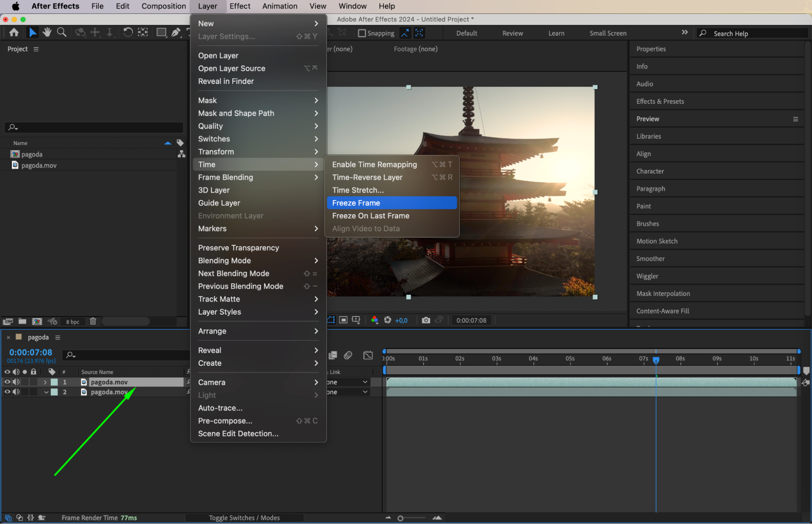Click the layer 1 label color swatch
Screen dimensions: 812x524
tap(54, 382)
